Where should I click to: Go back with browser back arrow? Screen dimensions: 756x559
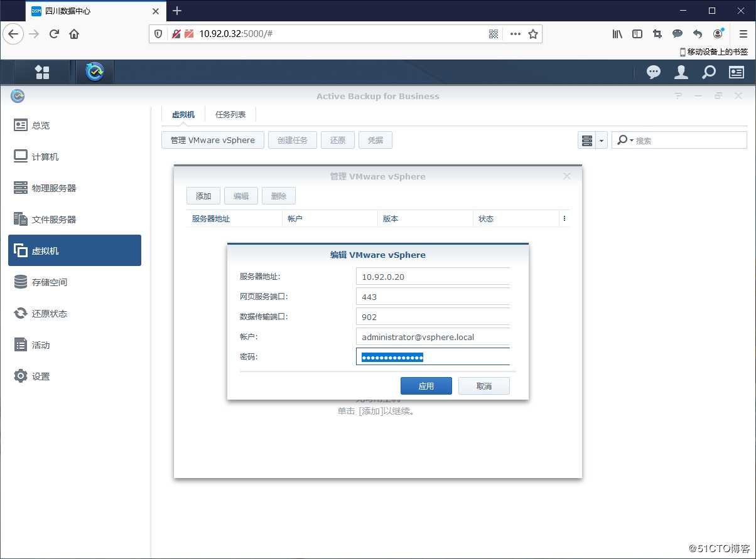13,34
